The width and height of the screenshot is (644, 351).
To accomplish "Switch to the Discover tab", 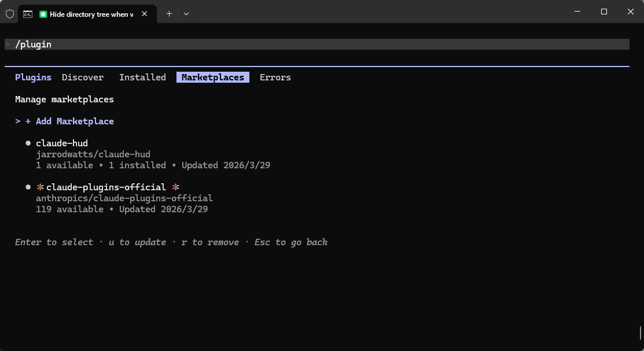I will coord(83,77).
